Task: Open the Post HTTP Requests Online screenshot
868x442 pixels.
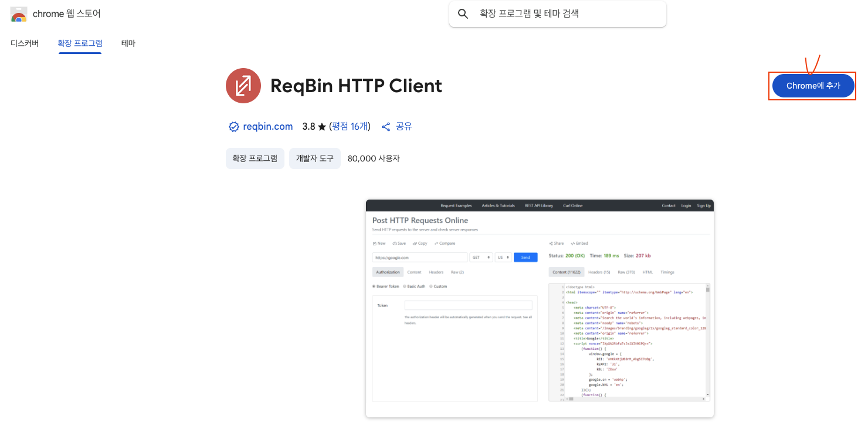Action: pos(540,309)
